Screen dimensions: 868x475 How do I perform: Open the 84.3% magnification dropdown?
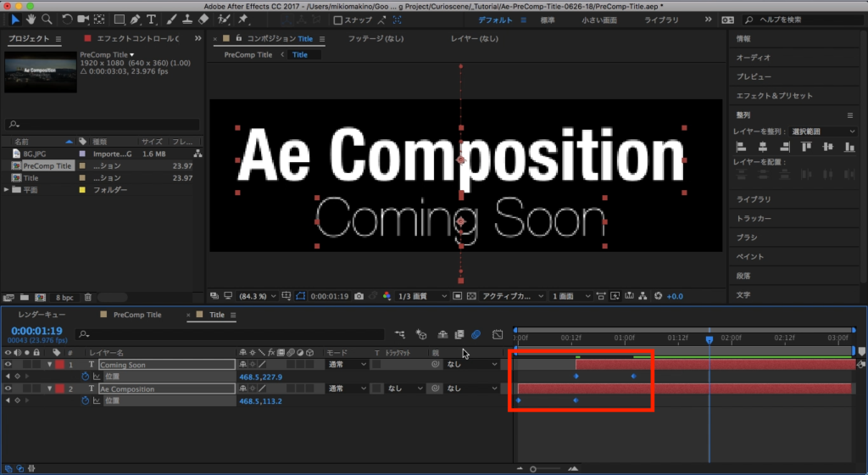click(x=257, y=296)
